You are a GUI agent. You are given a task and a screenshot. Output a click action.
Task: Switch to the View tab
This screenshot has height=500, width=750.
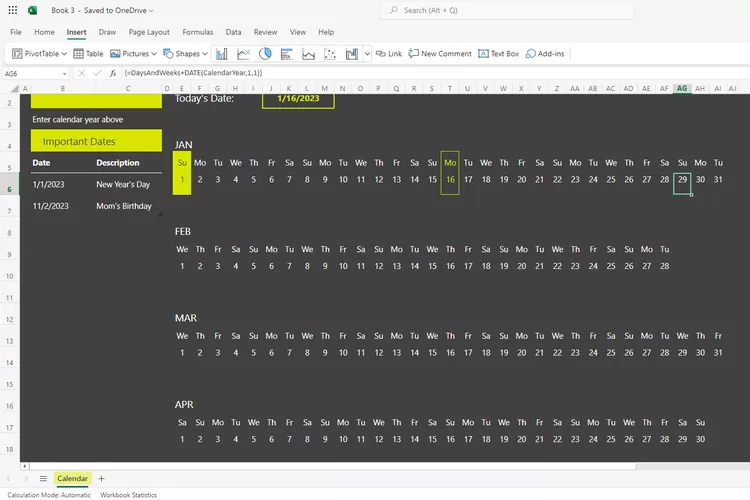tap(298, 32)
